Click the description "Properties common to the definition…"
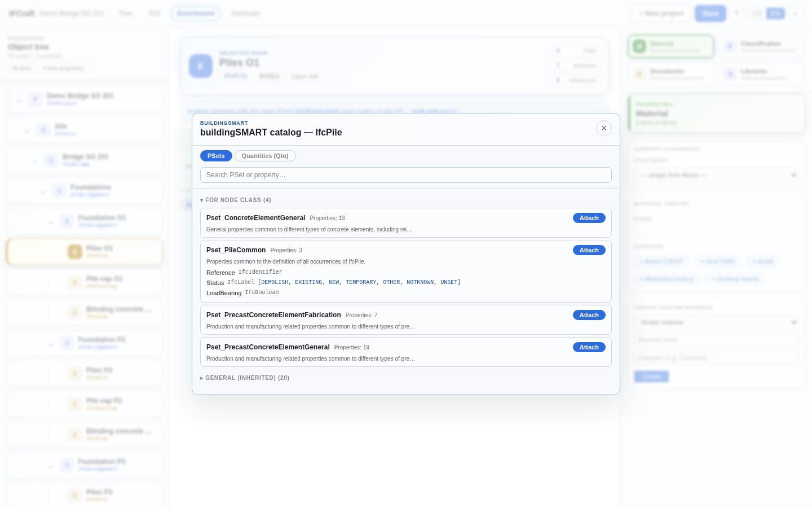Viewport: 812px width, 508px height. (286, 261)
